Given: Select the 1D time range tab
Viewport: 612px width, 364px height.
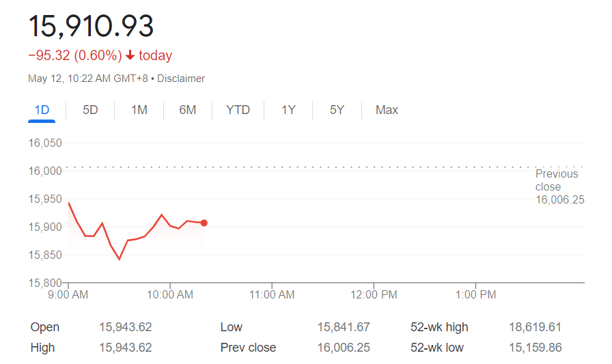Looking at the screenshot, I should point(42,110).
